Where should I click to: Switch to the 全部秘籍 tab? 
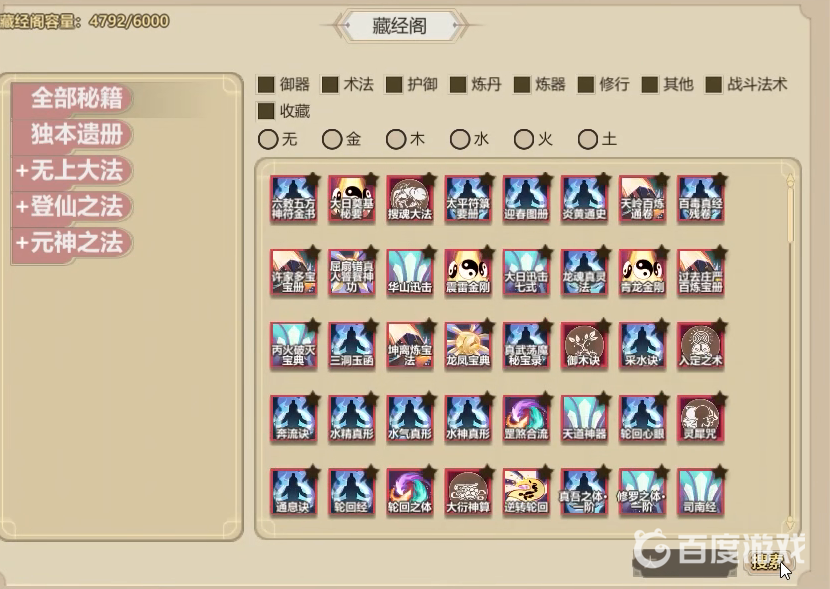coord(72,98)
